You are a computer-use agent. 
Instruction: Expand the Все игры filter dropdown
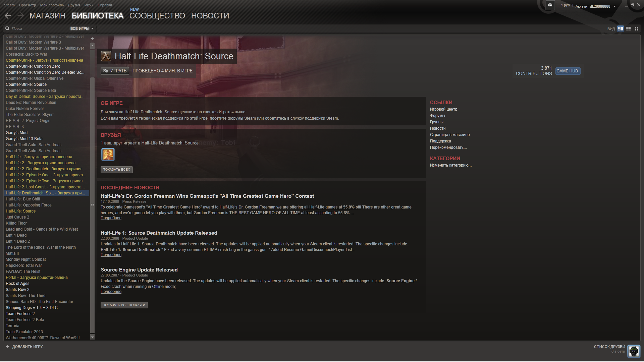coord(82,28)
